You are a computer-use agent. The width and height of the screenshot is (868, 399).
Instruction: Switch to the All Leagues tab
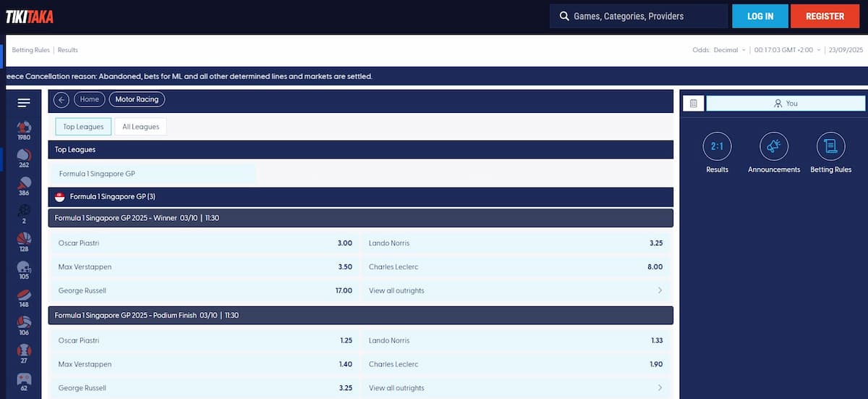click(141, 127)
